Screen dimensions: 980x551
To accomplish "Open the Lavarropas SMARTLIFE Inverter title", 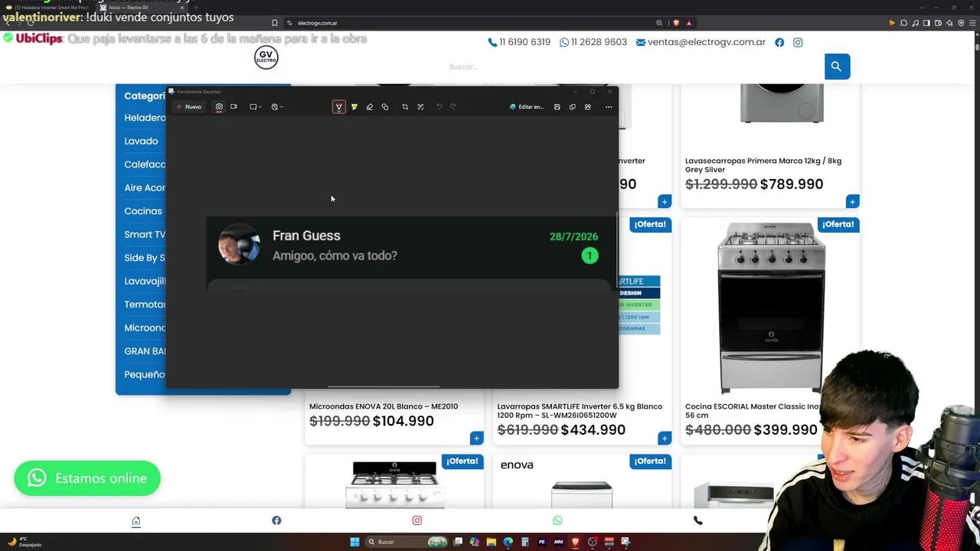I will pos(580,411).
